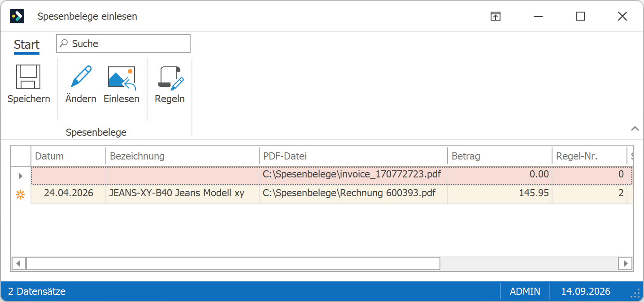Open the Einlesen import image icon
This screenshot has height=302, width=644.
122,78
